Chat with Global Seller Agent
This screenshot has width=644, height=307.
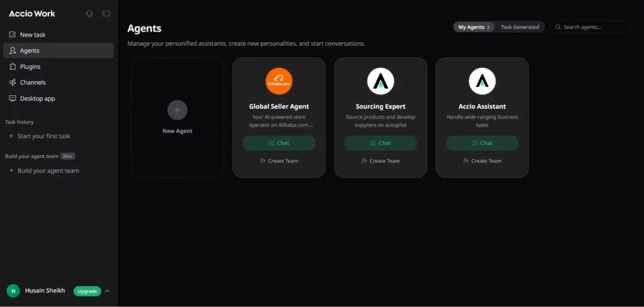[279, 143]
